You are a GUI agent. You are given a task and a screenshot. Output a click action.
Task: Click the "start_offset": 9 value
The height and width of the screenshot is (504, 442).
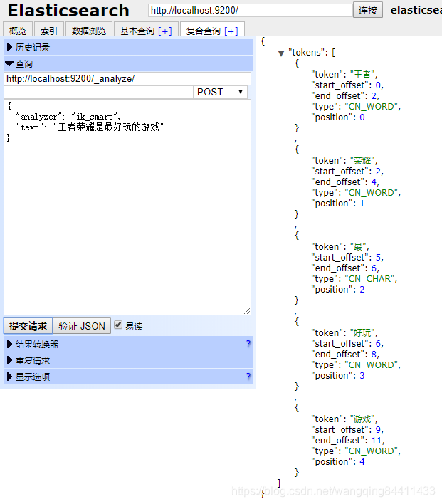coord(378,430)
